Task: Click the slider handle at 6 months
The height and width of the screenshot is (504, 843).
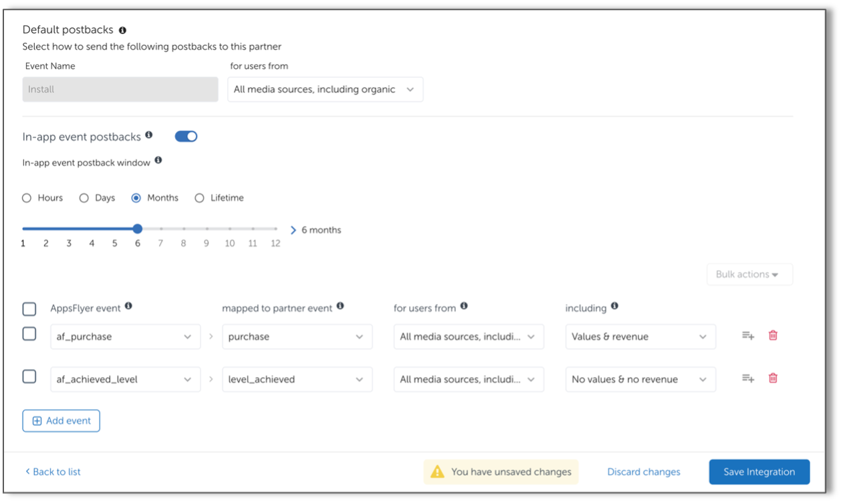Action: point(138,229)
